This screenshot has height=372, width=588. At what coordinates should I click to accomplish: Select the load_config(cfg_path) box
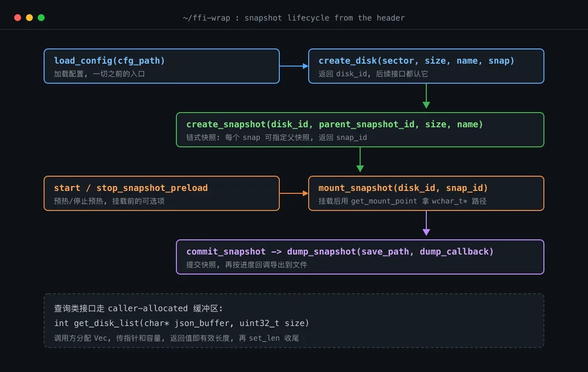coord(162,66)
